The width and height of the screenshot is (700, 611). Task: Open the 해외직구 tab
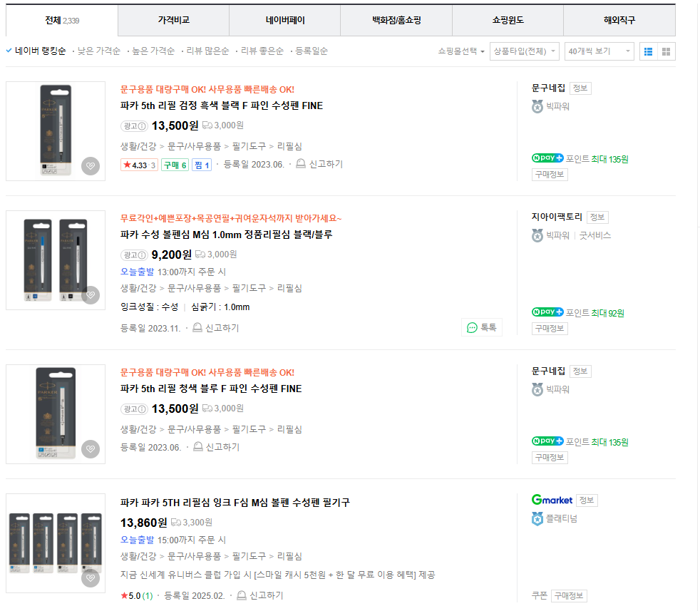pyautogui.click(x=619, y=20)
